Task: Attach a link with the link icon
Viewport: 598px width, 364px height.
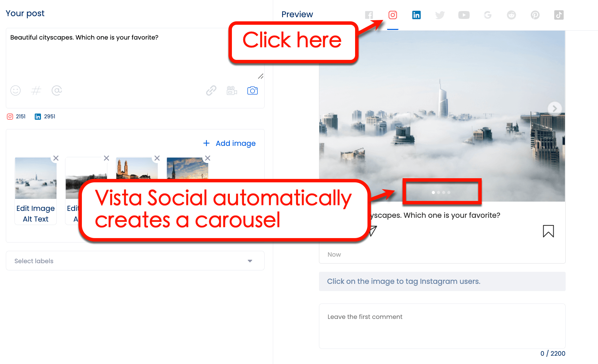Action: coord(211,90)
